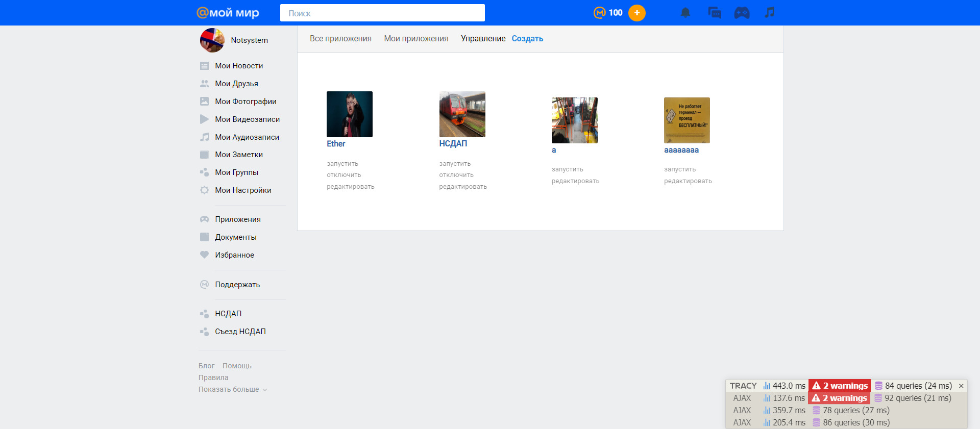
Task: Open the music note icon in header
Action: (769, 13)
